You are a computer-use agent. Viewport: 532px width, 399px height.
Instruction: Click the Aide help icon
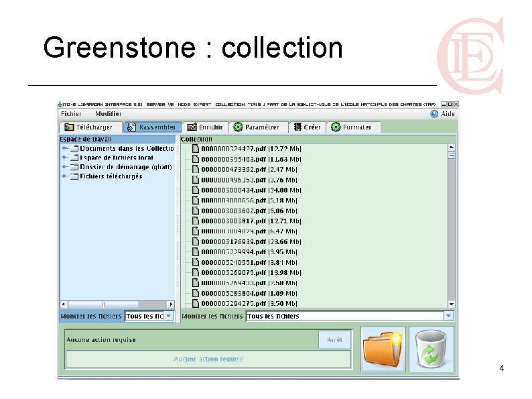tap(434, 114)
